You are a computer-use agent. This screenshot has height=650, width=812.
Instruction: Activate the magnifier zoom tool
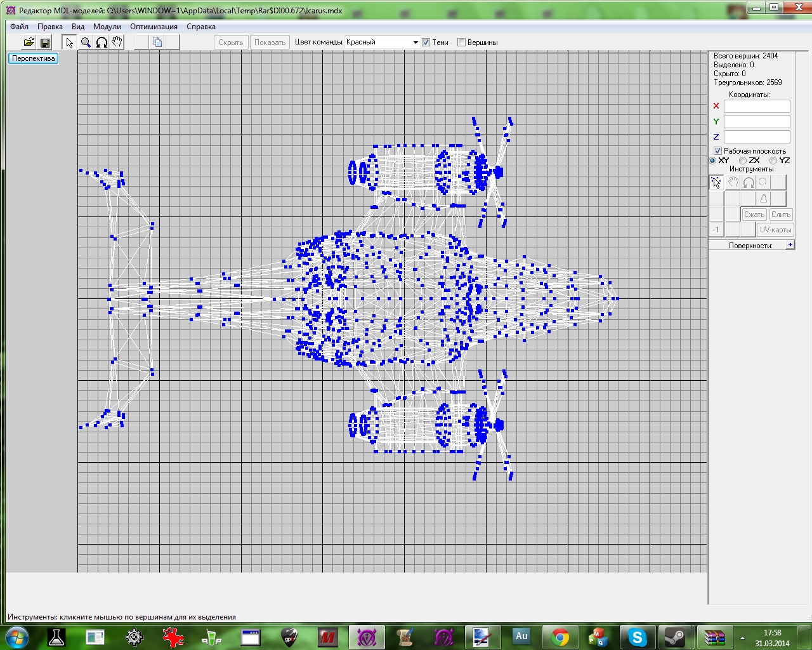86,43
